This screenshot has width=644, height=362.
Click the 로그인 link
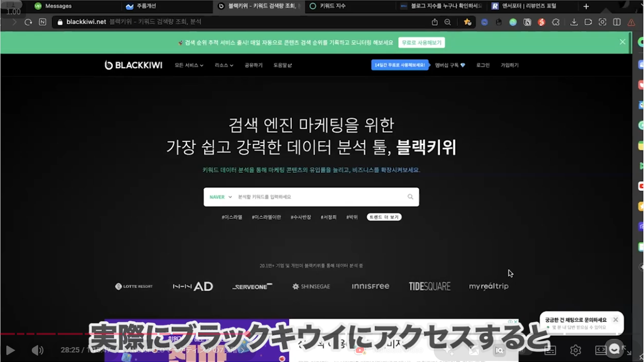(482, 65)
